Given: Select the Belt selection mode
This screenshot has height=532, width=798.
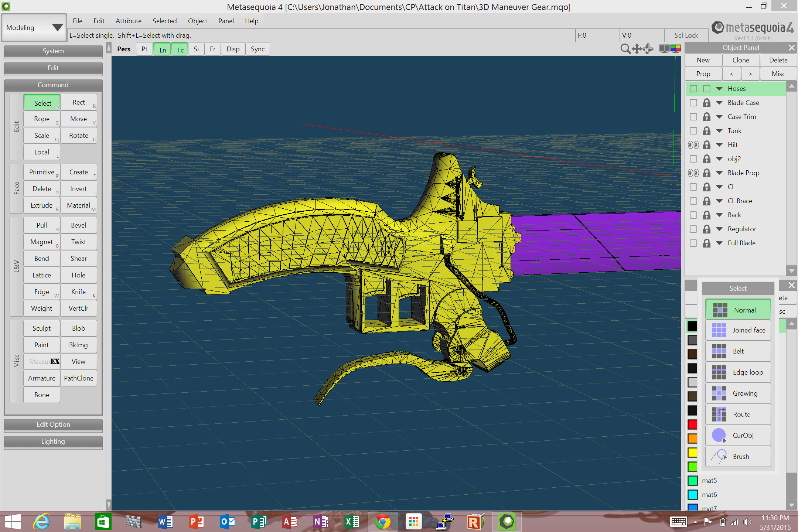Looking at the screenshot, I should click(x=738, y=351).
